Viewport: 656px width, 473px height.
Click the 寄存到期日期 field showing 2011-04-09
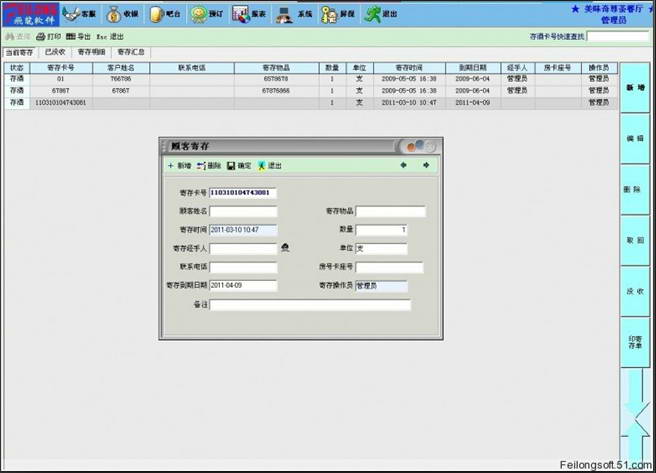[x=243, y=285]
